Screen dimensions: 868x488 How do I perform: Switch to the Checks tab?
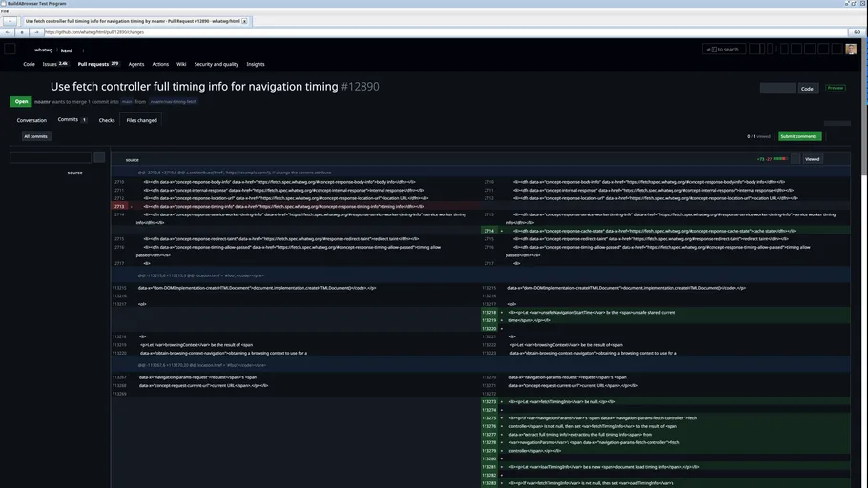tap(107, 120)
